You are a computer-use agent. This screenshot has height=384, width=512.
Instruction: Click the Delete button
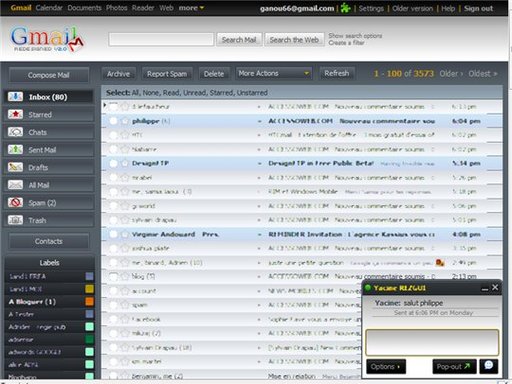[214, 74]
